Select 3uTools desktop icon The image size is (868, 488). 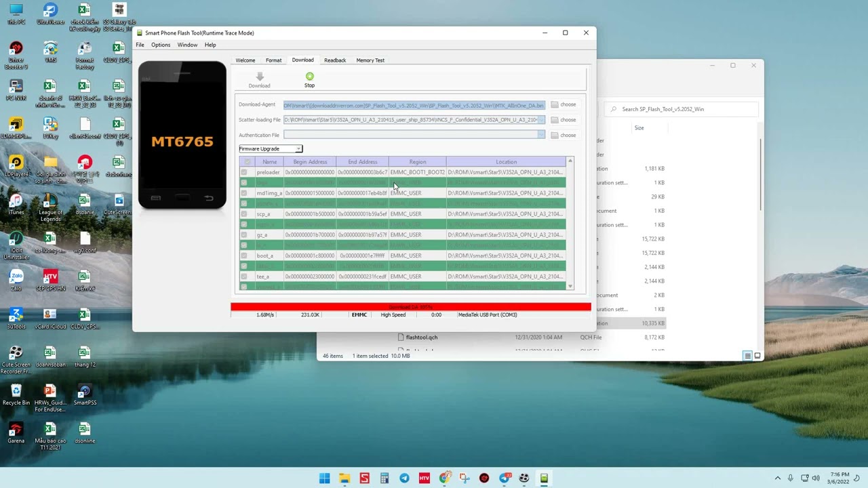(x=16, y=318)
